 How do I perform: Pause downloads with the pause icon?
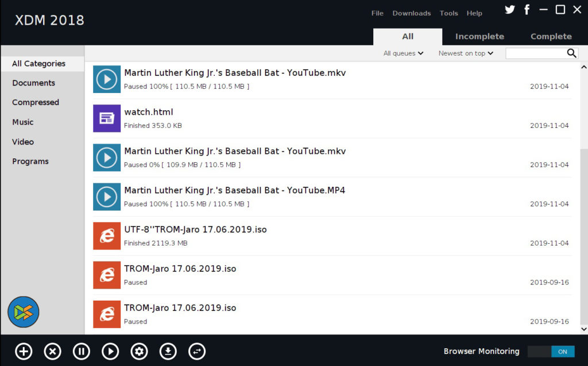pyautogui.click(x=82, y=351)
